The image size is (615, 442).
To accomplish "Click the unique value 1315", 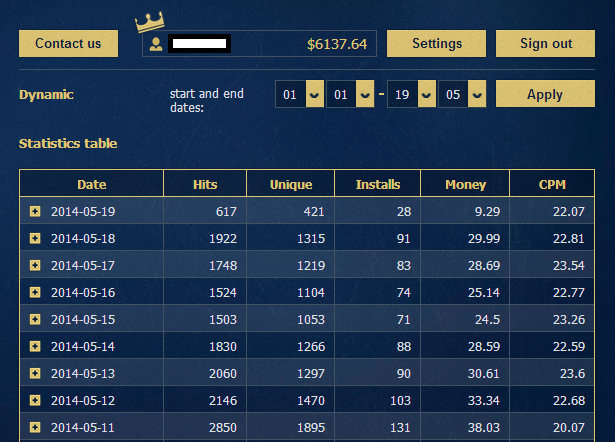I will pyautogui.click(x=311, y=238).
